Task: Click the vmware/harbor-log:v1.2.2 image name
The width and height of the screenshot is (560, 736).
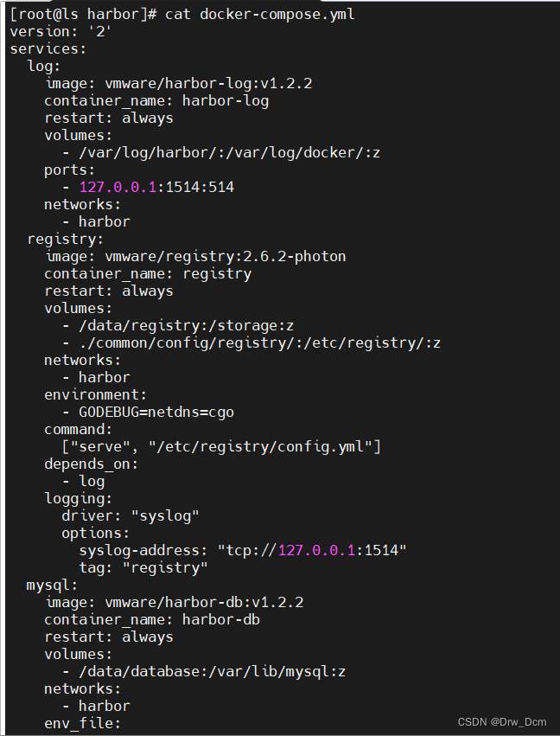Action: coord(208,84)
